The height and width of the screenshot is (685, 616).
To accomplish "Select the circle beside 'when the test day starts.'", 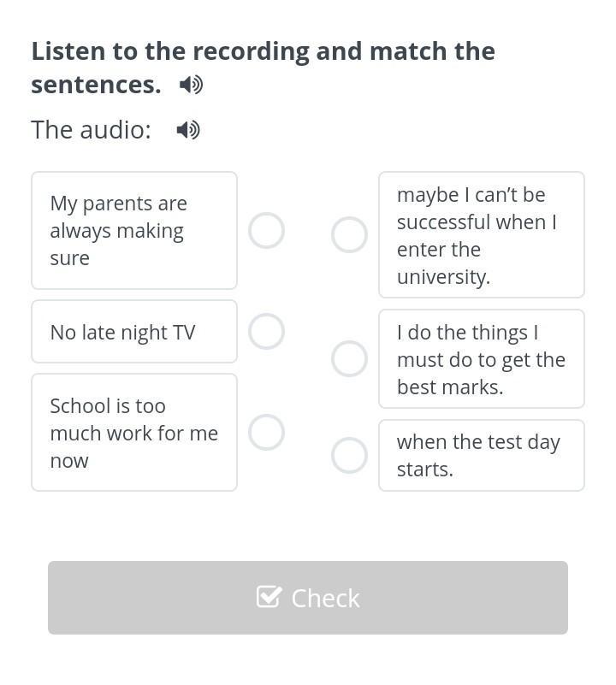I will (x=349, y=455).
